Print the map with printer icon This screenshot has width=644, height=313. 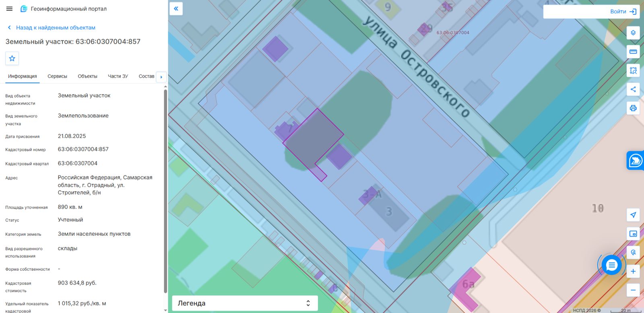[x=633, y=108]
